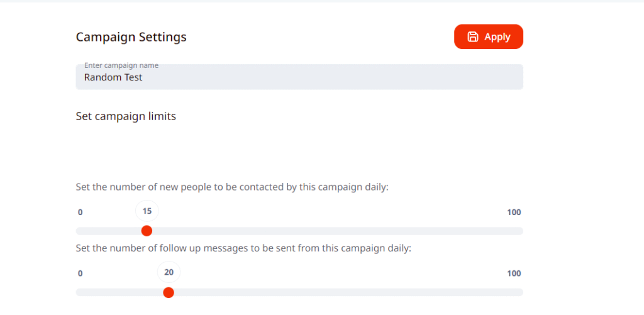
Task: Click the floppy disk save icon
Action: [x=473, y=36]
